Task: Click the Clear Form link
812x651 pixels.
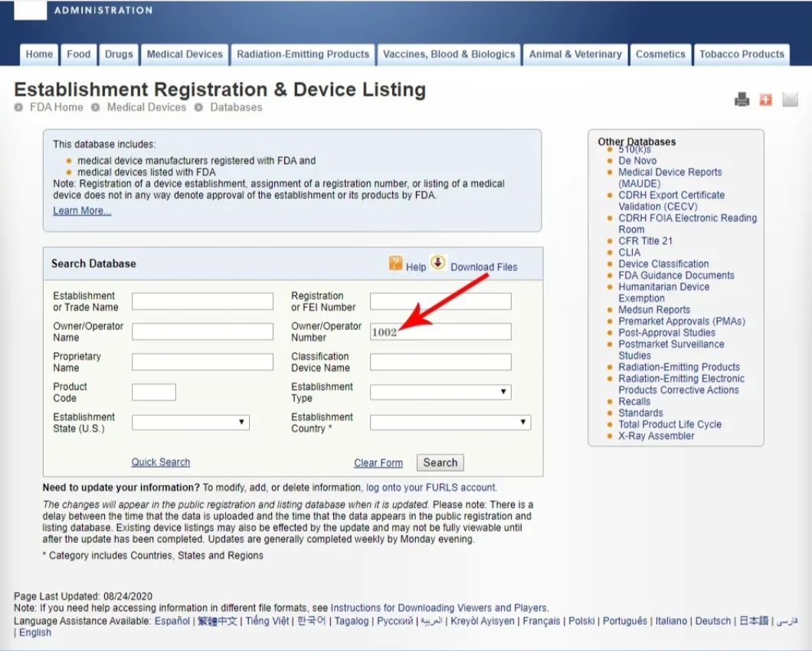Action: (x=378, y=463)
